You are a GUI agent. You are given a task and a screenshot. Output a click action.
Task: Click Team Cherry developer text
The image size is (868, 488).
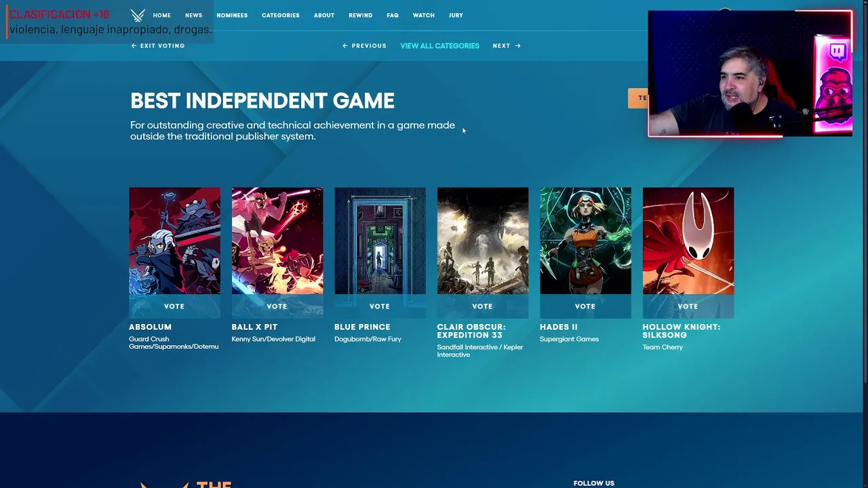pyautogui.click(x=663, y=347)
